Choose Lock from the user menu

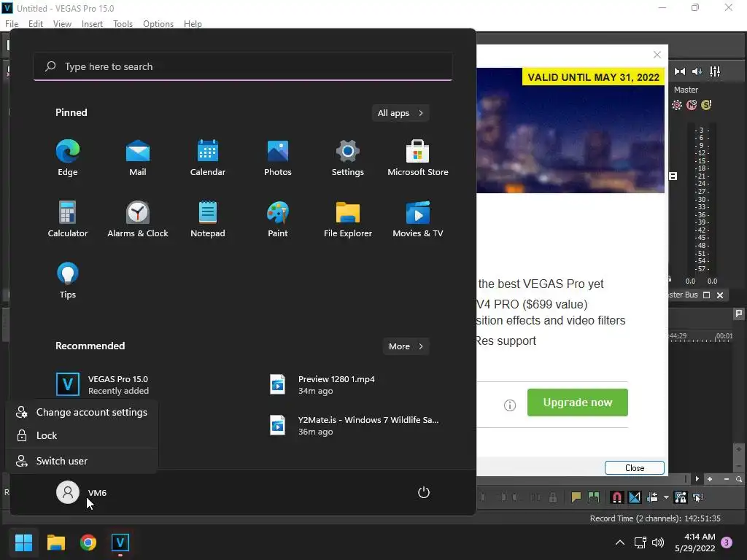coord(82,435)
